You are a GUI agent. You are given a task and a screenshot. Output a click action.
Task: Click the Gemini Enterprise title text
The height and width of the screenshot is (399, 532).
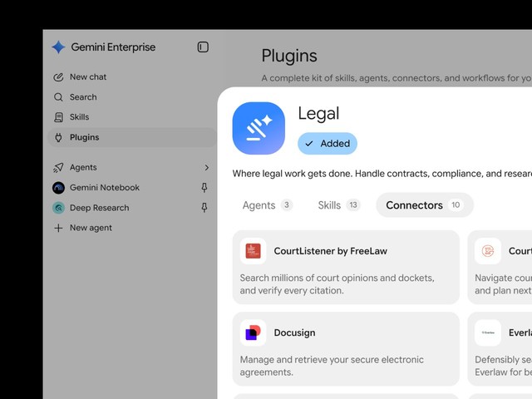click(x=113, y=47)
